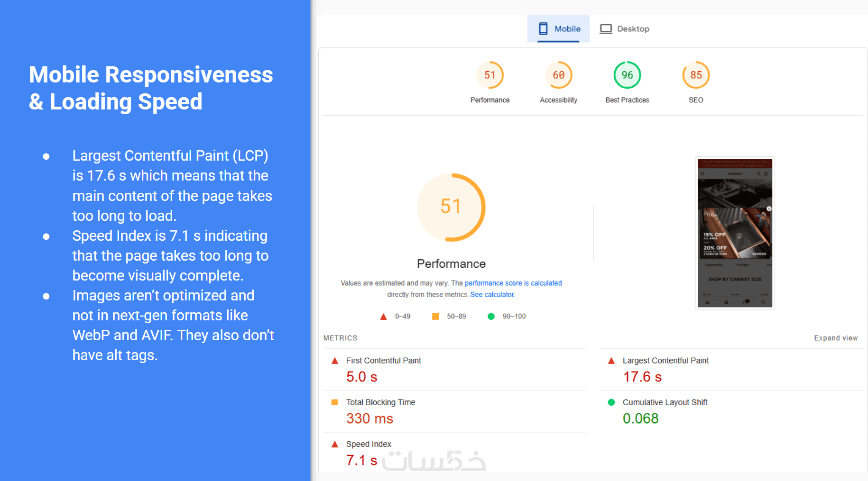This screenshot has width=868, height=481.
Task: Select the Performance score gauge 51
Action: point(490,75)
